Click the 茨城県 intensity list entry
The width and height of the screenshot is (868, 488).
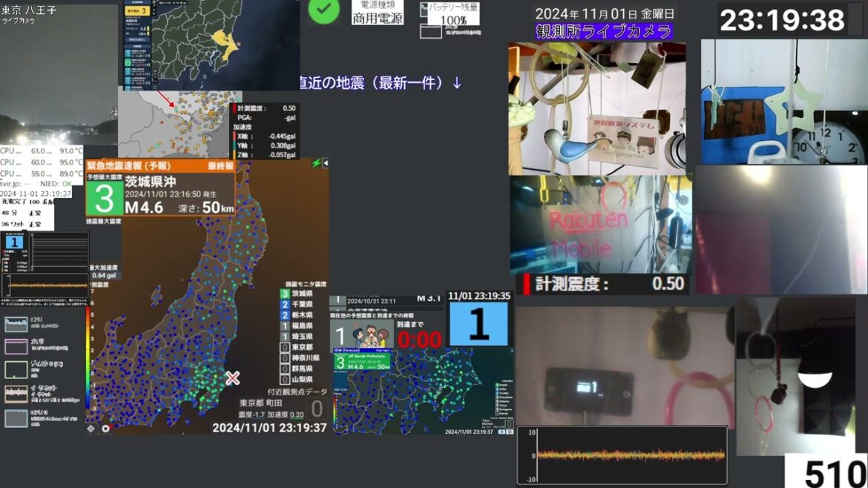300,294
